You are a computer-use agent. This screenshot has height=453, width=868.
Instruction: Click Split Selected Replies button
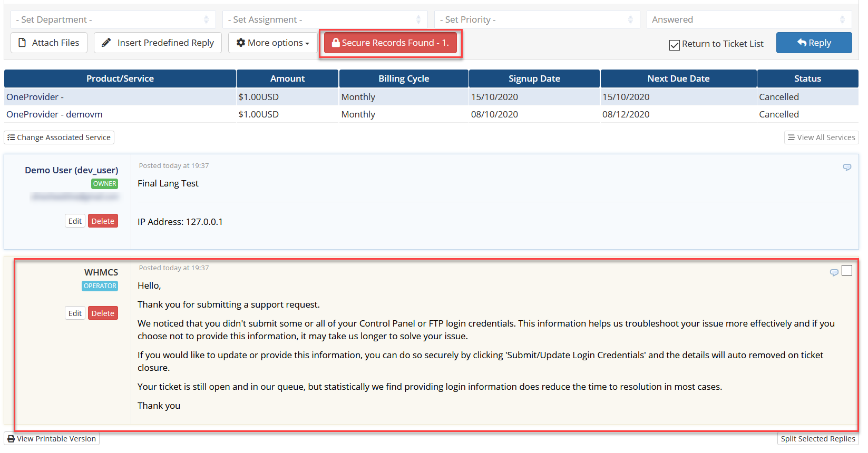(818, 439)
